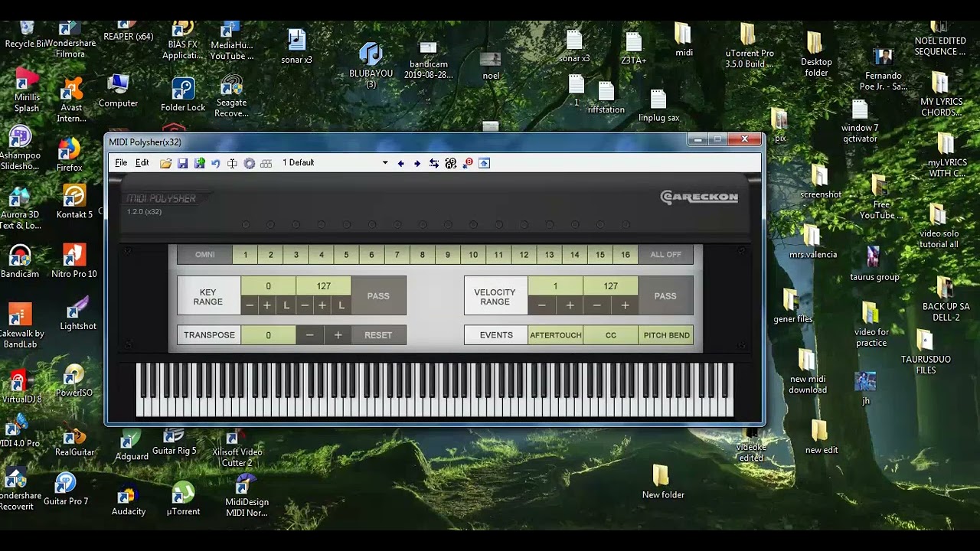Screen dimensions: 980x551
Task: Click the learn L button for high key
Action: coord(341,305)
